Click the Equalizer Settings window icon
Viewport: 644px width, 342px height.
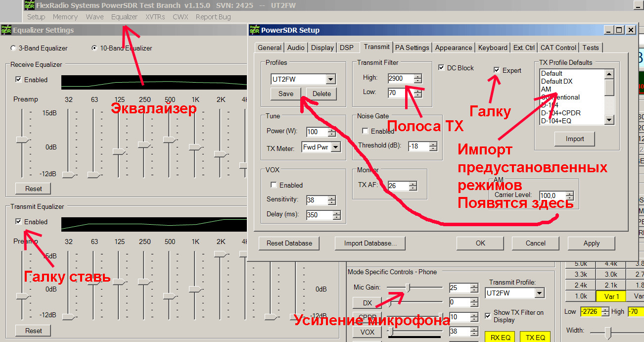tap(6, 30)
